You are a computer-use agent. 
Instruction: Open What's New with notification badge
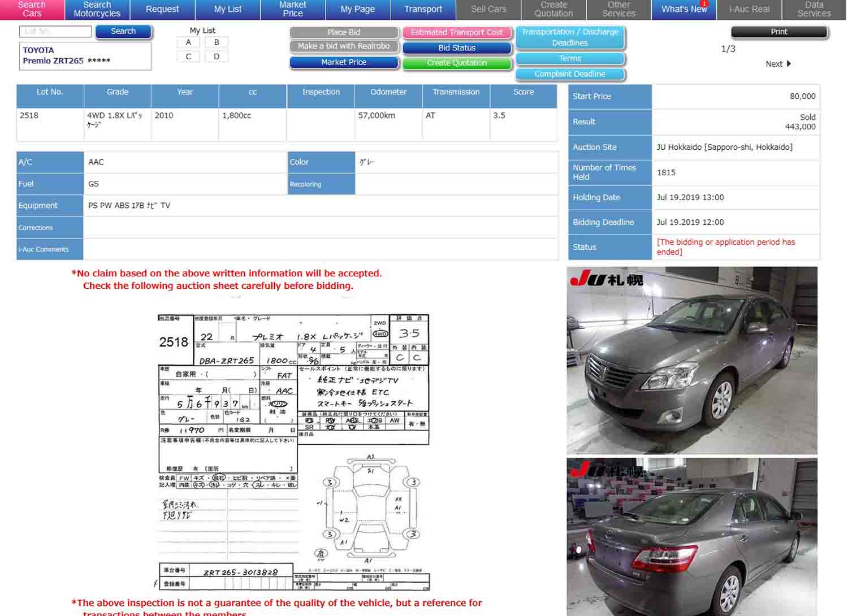684,9
